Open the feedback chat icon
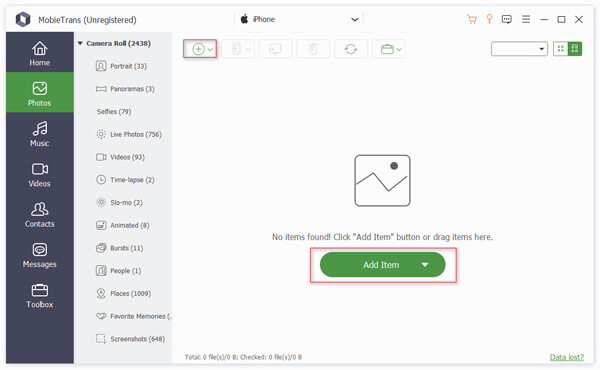 [x=507, y=19]
